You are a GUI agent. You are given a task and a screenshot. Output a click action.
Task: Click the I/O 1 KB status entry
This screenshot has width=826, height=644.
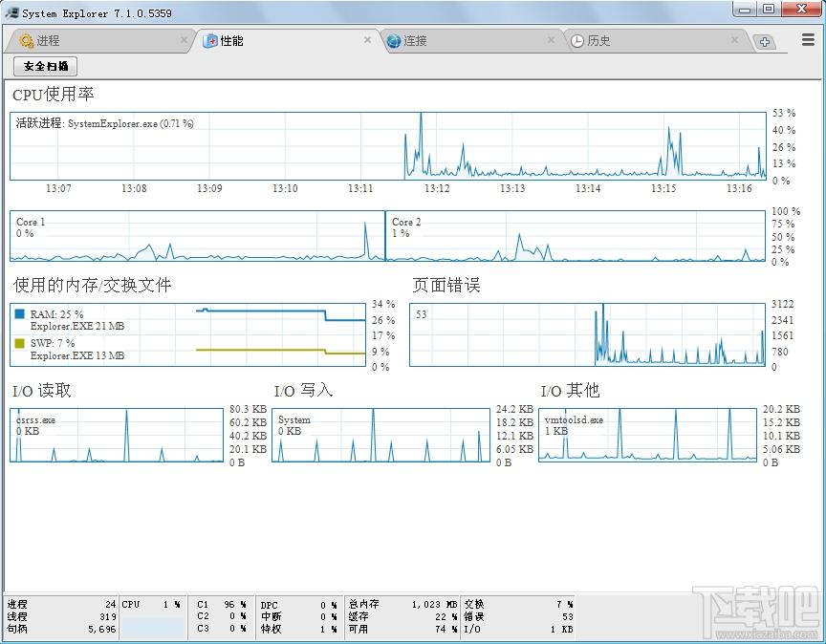[x=518, y=629]
